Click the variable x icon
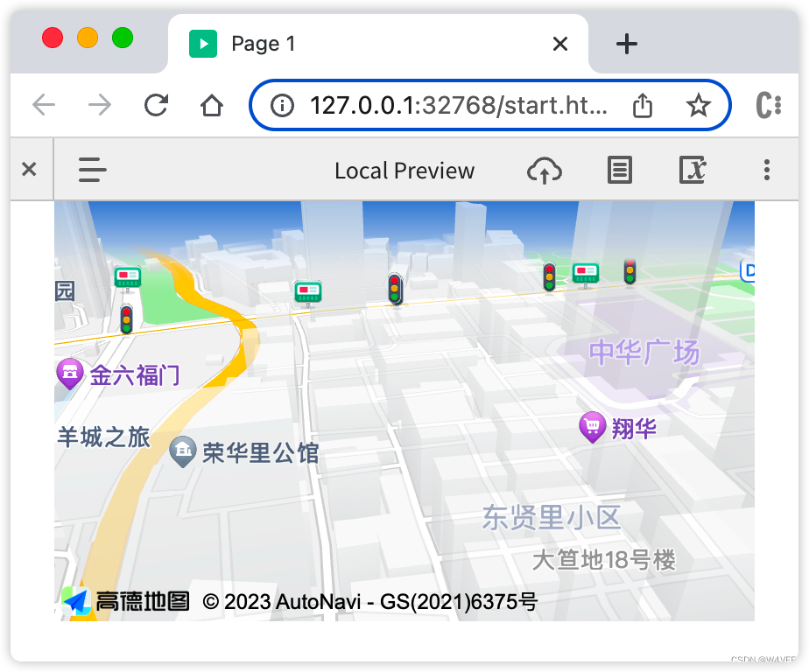Screen dimensions: 809x672 coord(693,170)
